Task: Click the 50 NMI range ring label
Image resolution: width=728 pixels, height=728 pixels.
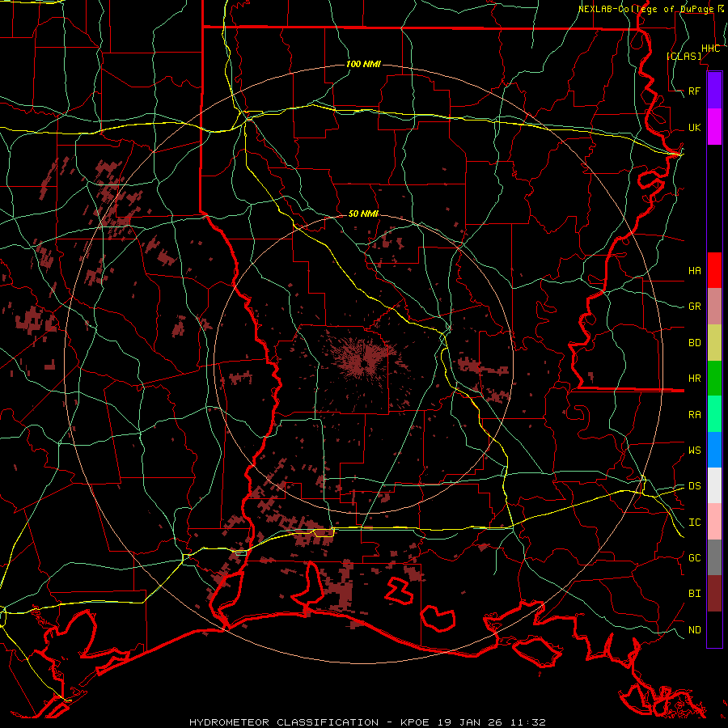Action: point(363,214)
